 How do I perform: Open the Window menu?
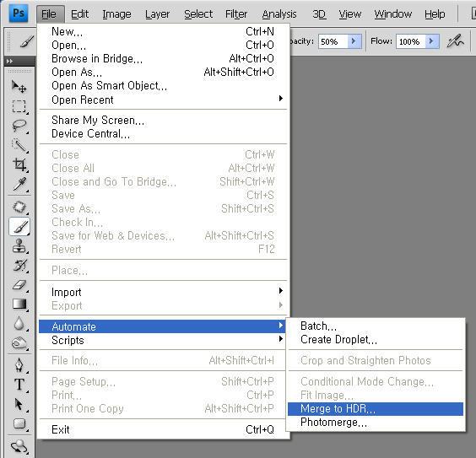pos(392,14)
